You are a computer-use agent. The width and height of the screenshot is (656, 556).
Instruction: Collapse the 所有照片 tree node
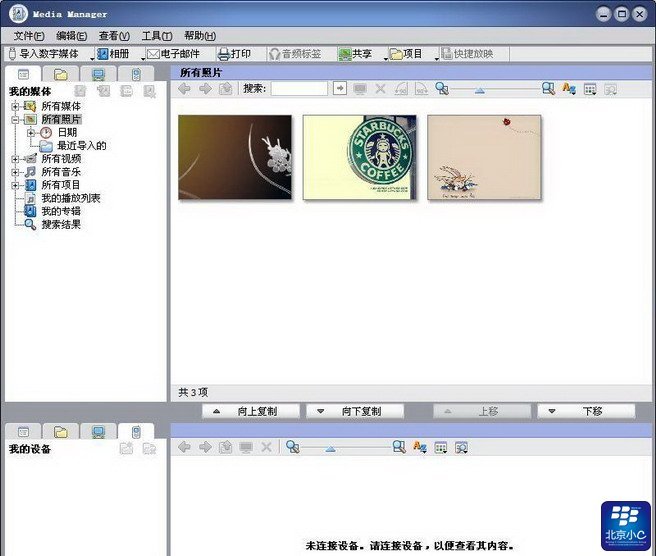[15, 120]
